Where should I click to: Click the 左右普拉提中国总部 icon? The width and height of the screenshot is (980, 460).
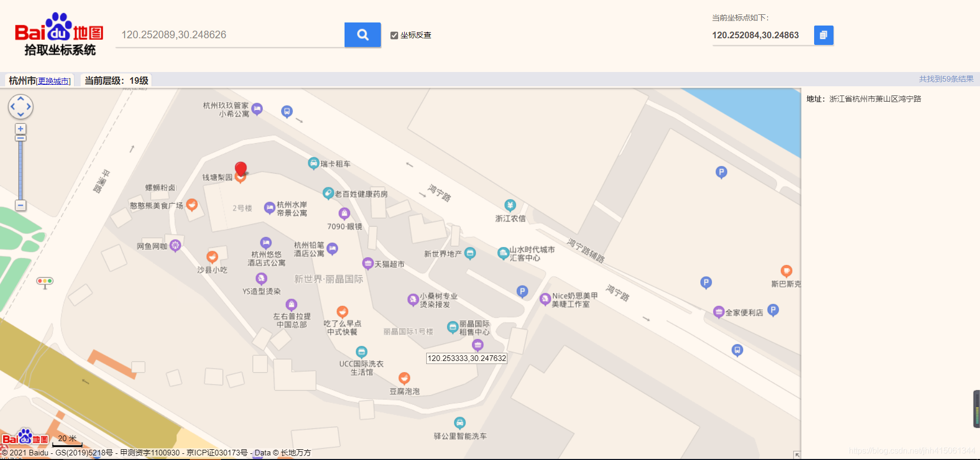pyautogui.click(x=291, y=305)
